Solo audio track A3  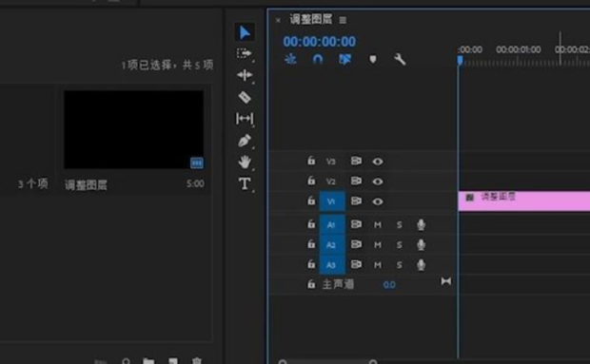400,265
